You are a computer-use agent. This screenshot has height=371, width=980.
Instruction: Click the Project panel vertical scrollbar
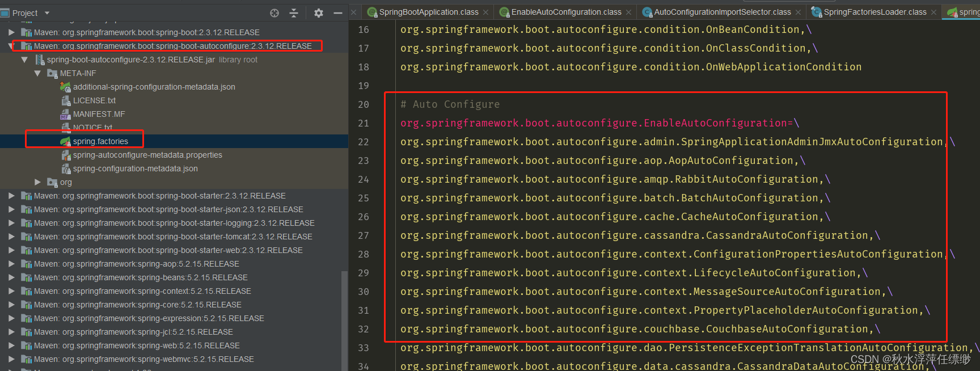click(x=344, y=321)
